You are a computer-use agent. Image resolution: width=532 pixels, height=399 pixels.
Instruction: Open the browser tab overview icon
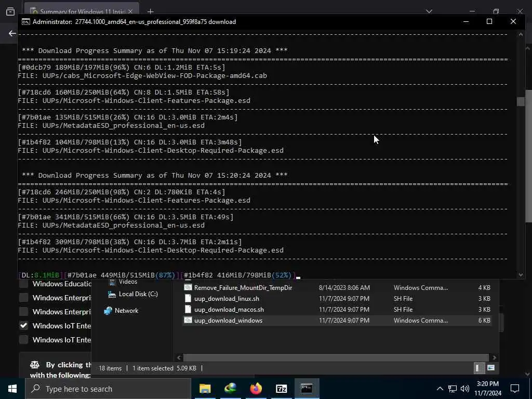click(10, 11)
